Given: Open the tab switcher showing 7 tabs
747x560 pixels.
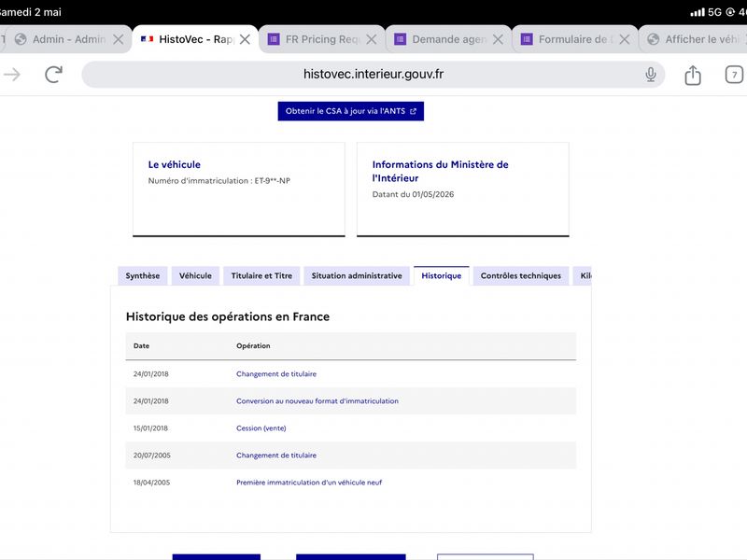Looking at the screenshot, I should pos(734,75).
